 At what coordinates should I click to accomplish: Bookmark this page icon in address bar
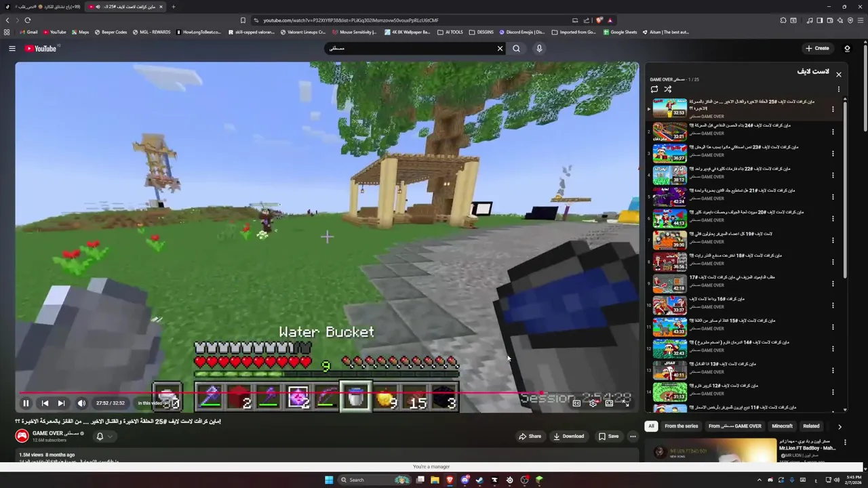tap(243, 20)
